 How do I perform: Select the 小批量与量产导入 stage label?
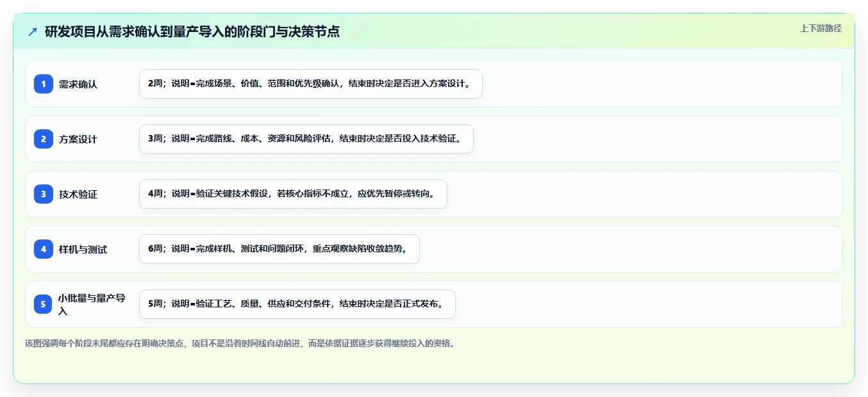92,304
